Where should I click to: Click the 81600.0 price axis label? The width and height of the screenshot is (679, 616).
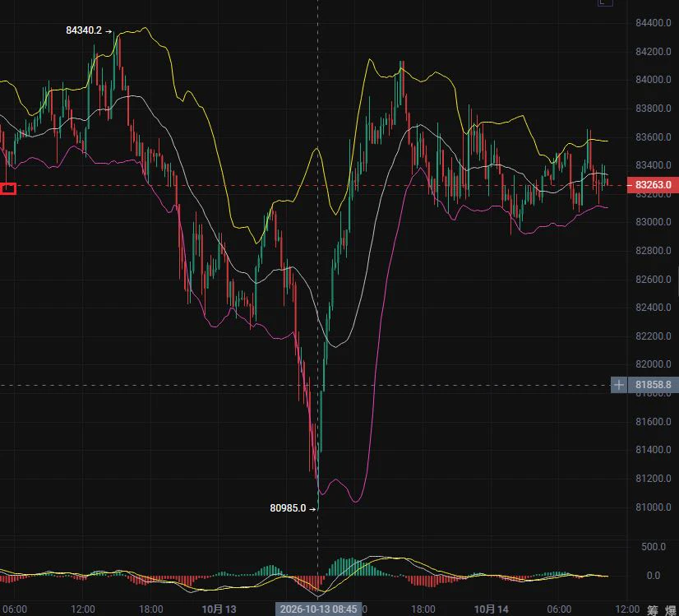click(x=653, y=421)
